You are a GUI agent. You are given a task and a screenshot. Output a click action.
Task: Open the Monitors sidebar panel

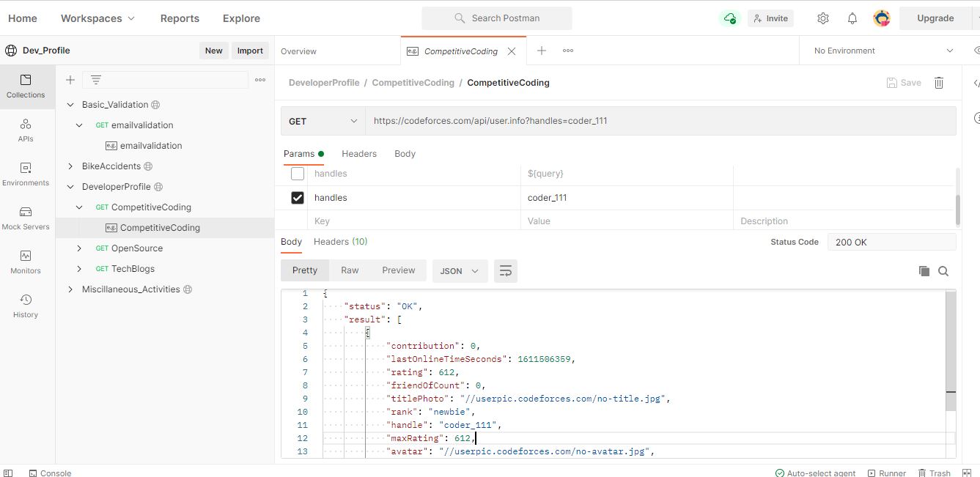tap(26, 262)
